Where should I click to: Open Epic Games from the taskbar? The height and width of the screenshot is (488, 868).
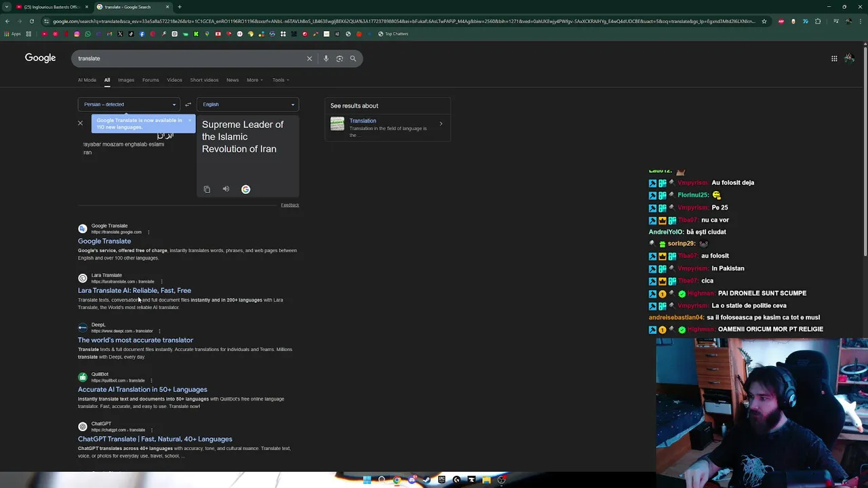pyautogui.click(x=441, y=480)
